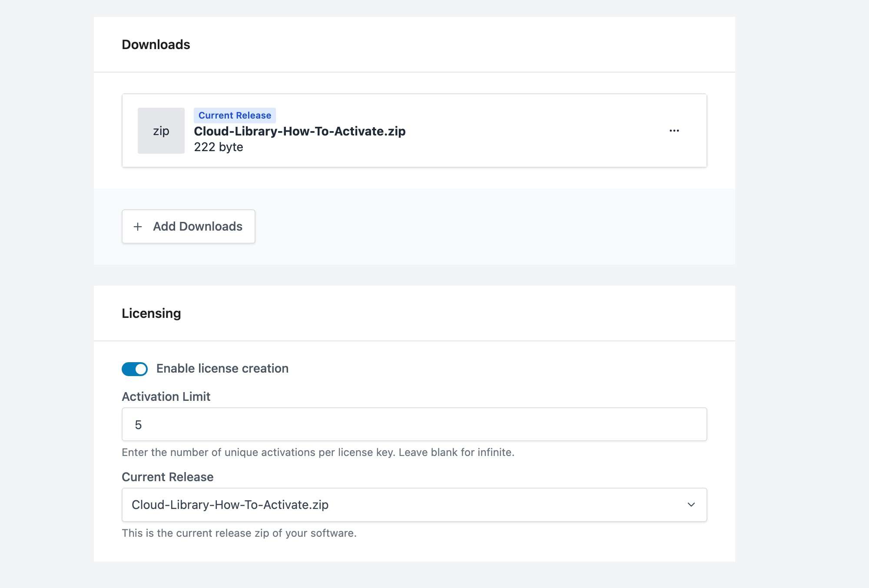Click the Current Release badge on the download

coord(235,116)
